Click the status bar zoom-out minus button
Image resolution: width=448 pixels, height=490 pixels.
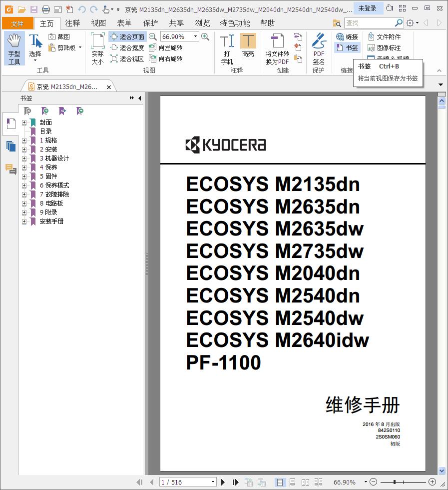click(x=374, y=482)
